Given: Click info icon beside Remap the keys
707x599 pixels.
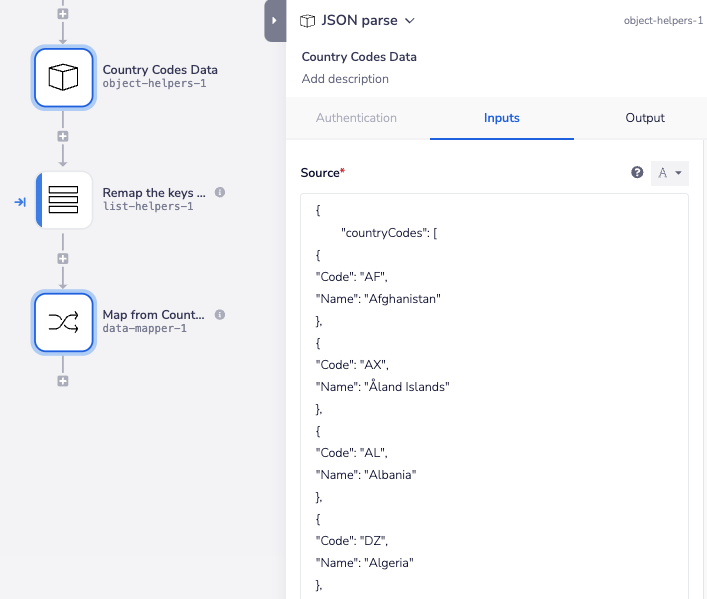Looking at the screenshot, I should [220, 192].
